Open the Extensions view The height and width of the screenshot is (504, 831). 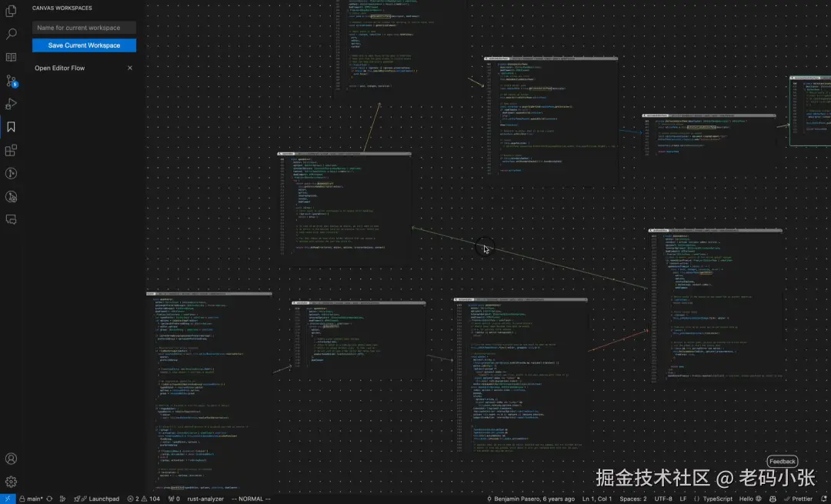[x=11, y=150]
